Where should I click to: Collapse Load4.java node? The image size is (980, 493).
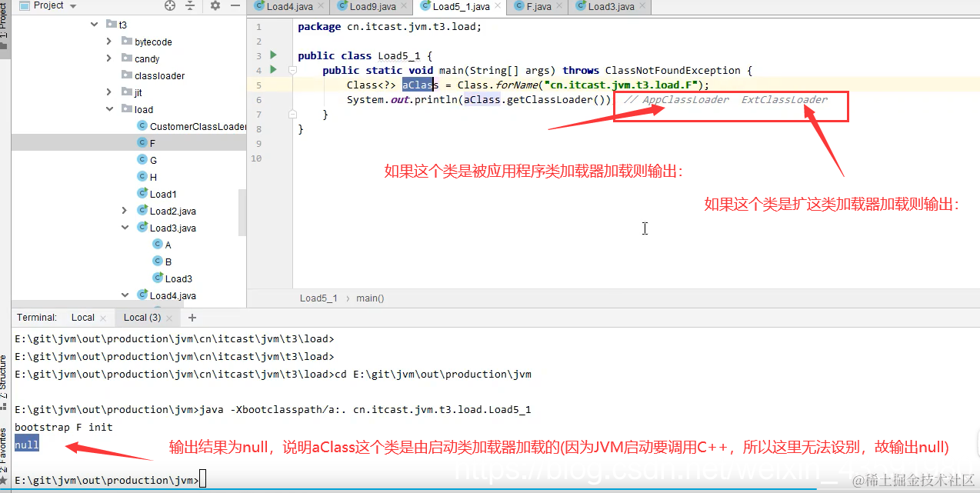(x=125, y=295)
